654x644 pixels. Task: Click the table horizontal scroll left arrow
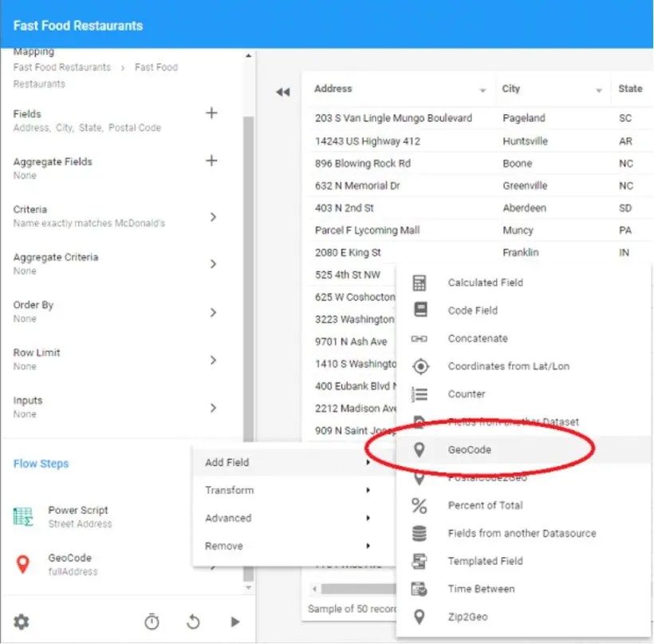[x=314, y=589]
